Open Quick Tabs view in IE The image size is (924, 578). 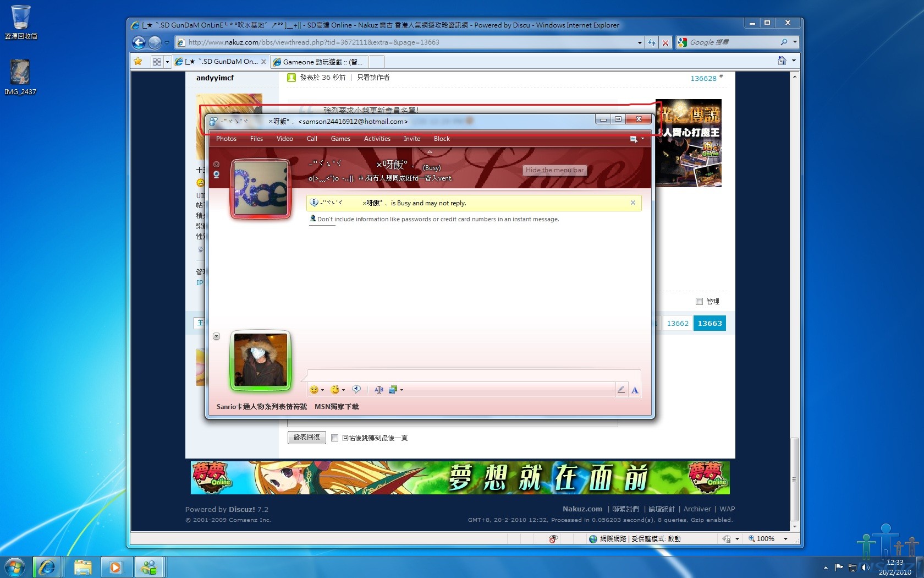click(157, 62)
